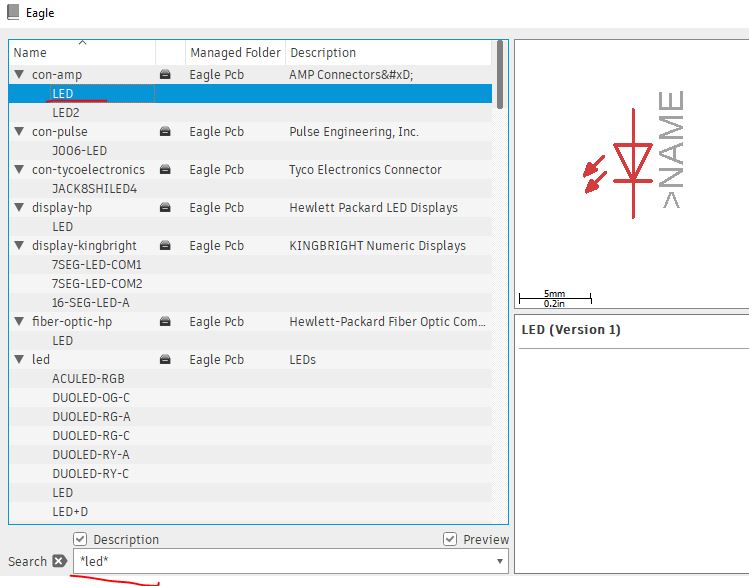
Task: Click 'Tyco Electronics Connector' description text
Action: 365,170
